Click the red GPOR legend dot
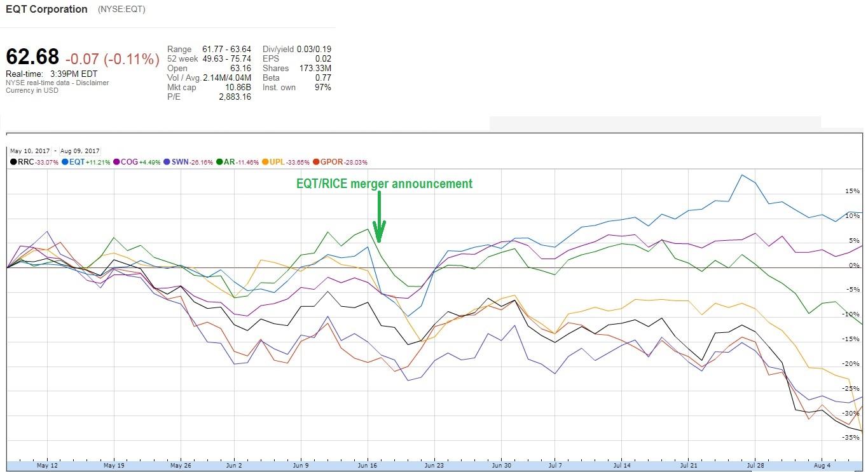 (316, 162)
